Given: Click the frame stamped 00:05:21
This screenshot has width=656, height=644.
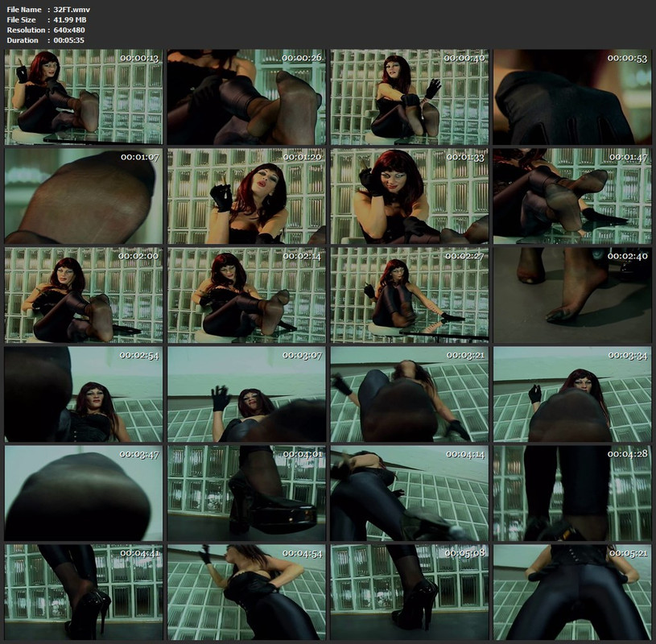Looking at the screenshot, I should point(572,592).
